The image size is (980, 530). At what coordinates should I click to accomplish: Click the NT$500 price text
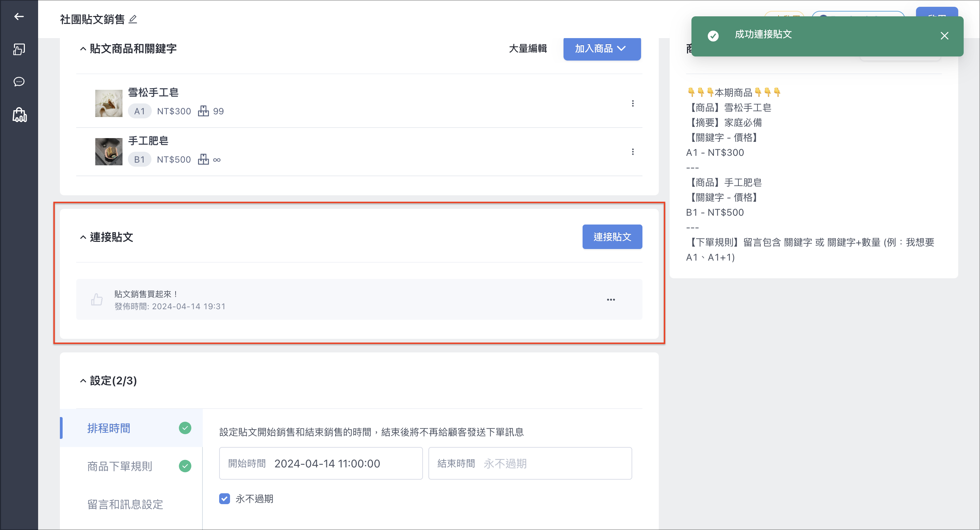[174, 159]
